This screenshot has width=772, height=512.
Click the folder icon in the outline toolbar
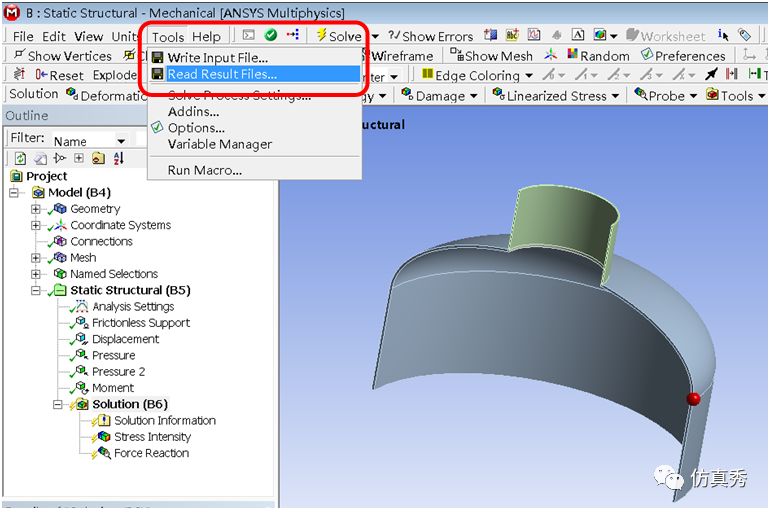[x=98, y=158]
